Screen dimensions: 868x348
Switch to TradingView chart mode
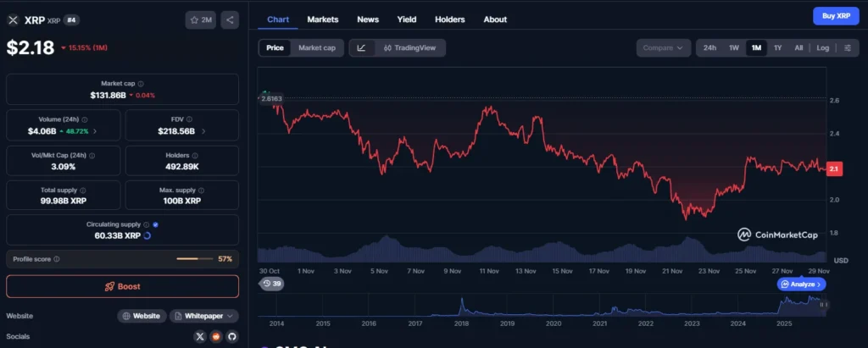(409, 48)
